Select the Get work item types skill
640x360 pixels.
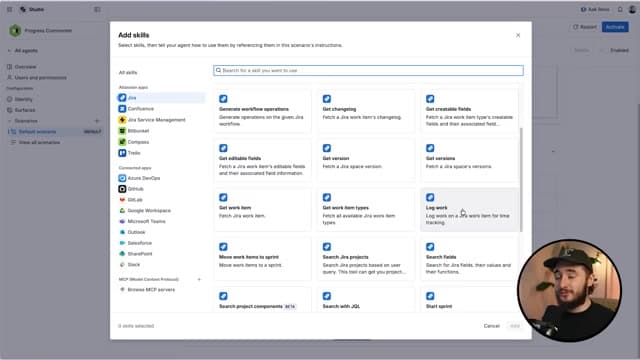pos(366,210)
